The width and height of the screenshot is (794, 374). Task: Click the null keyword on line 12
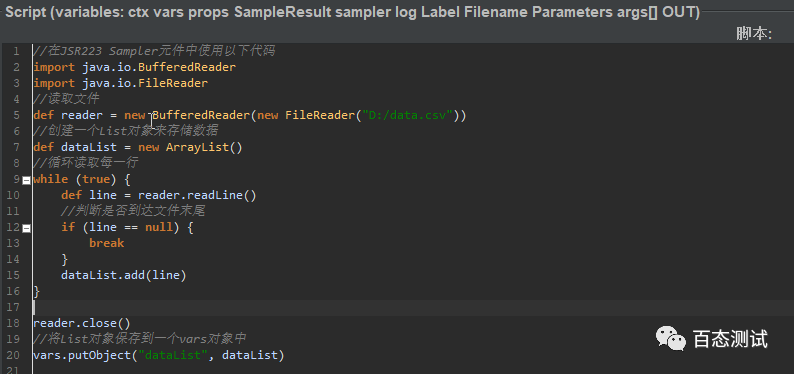click(159, 227)
